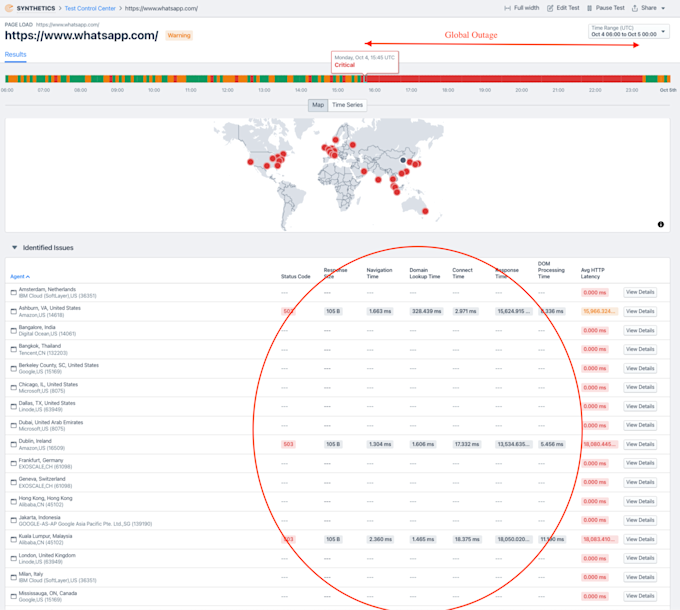Viewport: 680px width, 610px height.
Task: Click agent icon for Dublin, Ireland row
Action: click(13, 444)
